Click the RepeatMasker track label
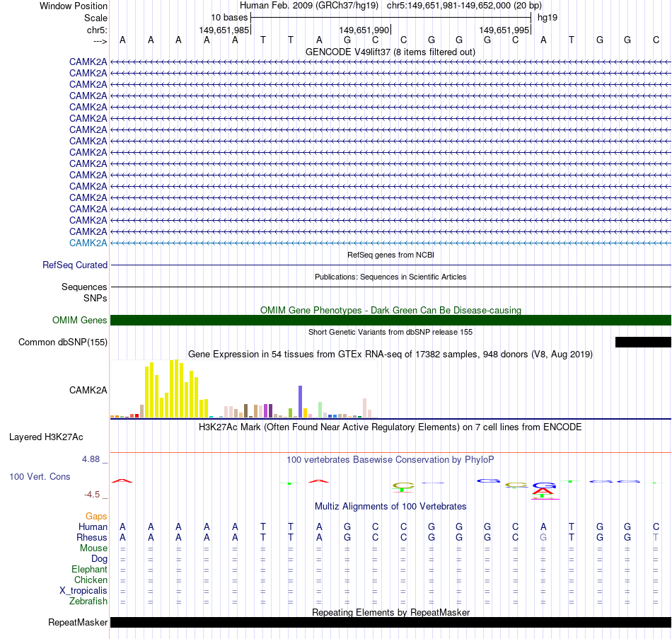This screenshot has height=639, width=672. click(x=78, y=622)
